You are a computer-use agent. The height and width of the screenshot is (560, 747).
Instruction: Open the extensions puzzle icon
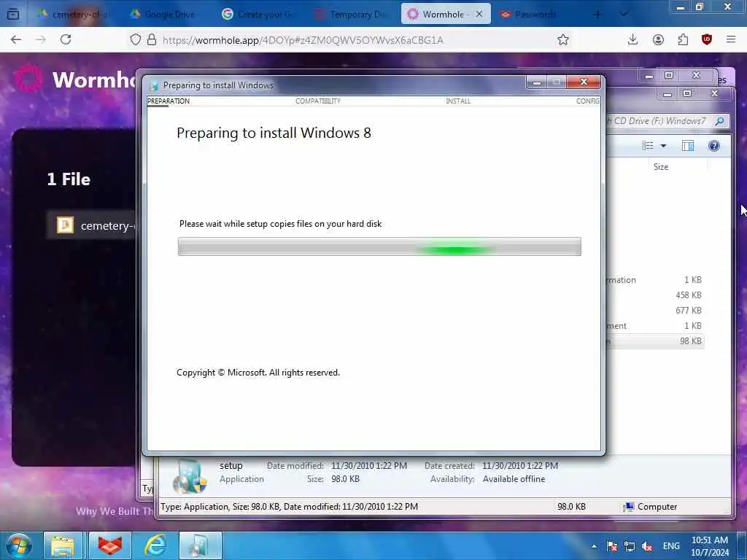683,39
